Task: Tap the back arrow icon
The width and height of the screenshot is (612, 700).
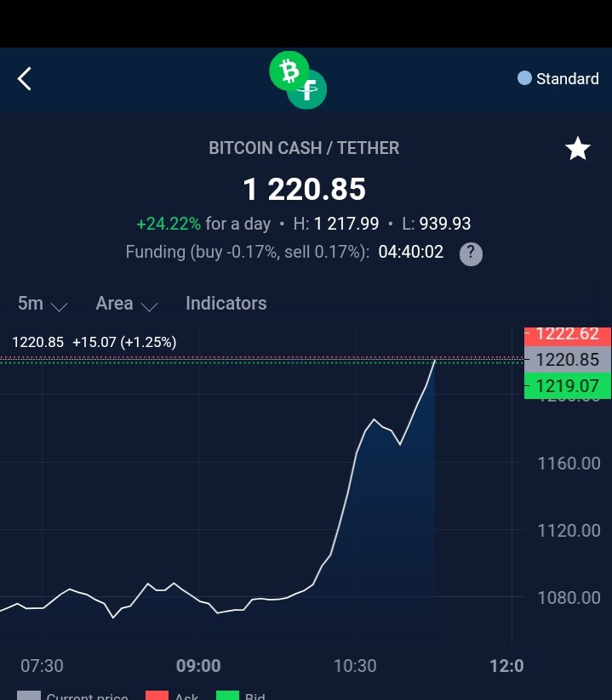Action: pos(25,78)
